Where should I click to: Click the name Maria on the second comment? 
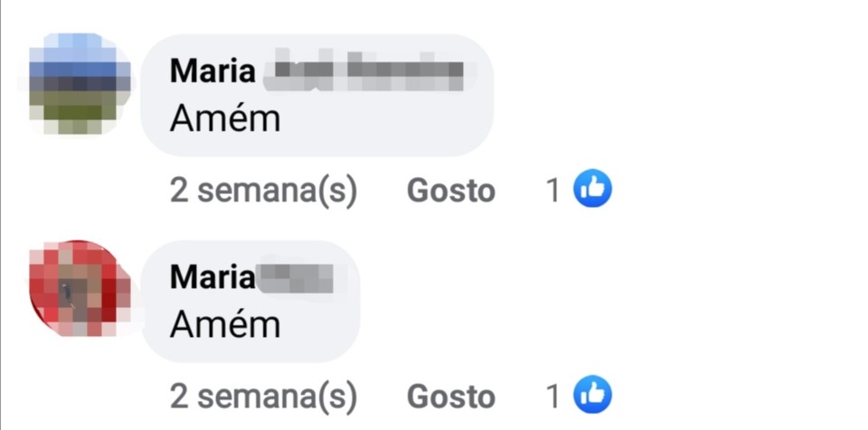point(212,276)
